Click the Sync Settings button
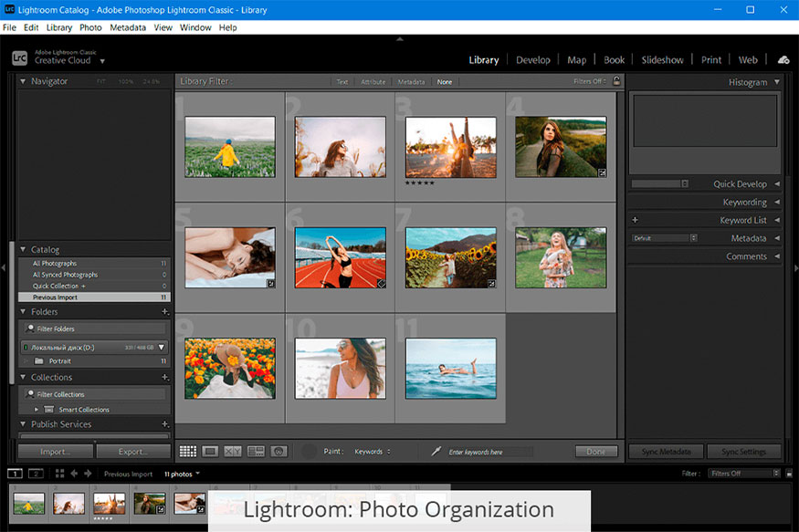This screenshot has height=532, width=799. pos(744,452)
